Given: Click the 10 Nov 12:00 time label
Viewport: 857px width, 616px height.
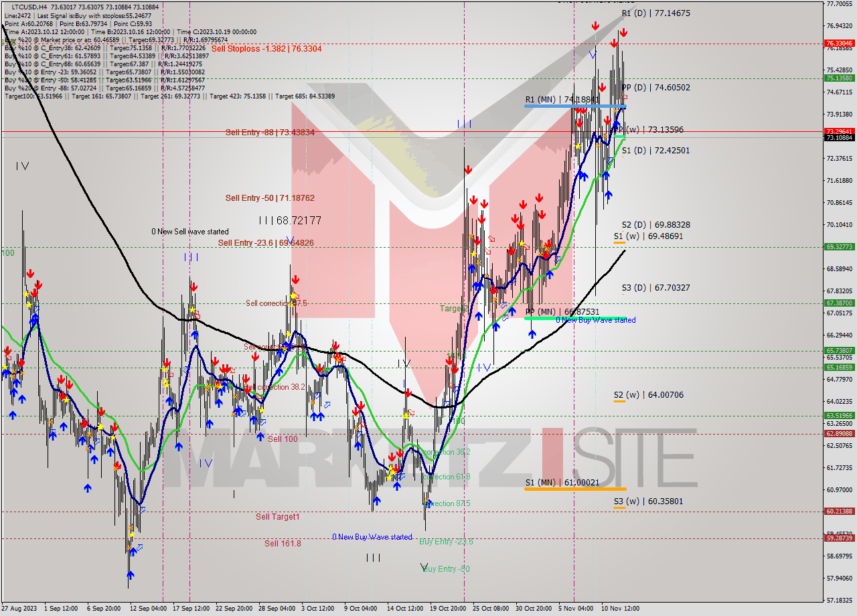Looking at the screenshot, I should pos(620,609).
